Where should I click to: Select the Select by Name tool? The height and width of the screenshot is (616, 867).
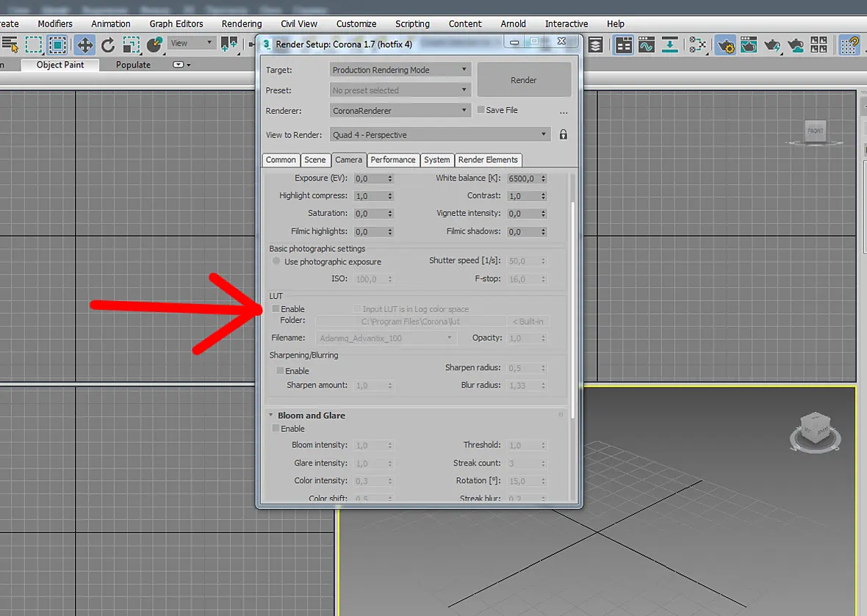[x=10, y=45]
